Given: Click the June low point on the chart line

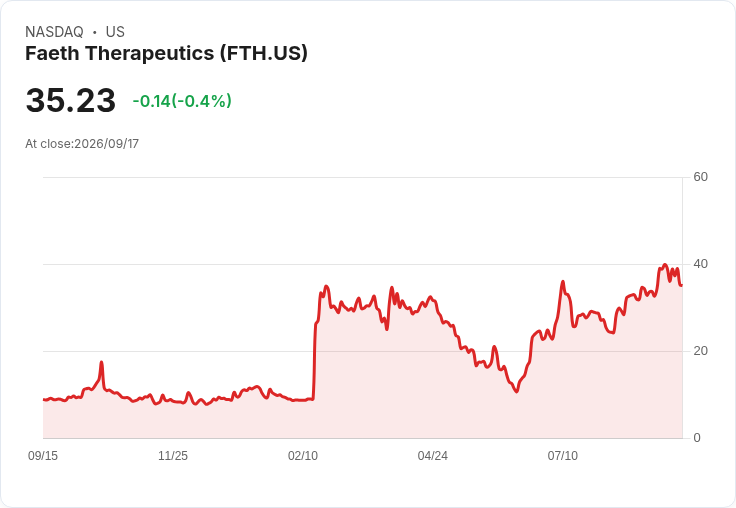Looking at the screenshot, I should (516, 391).
